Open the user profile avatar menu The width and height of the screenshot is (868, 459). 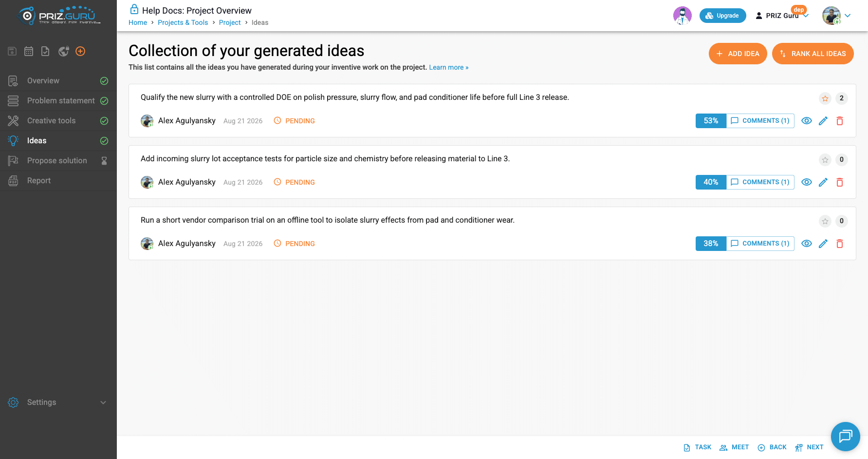coord(836,16)
